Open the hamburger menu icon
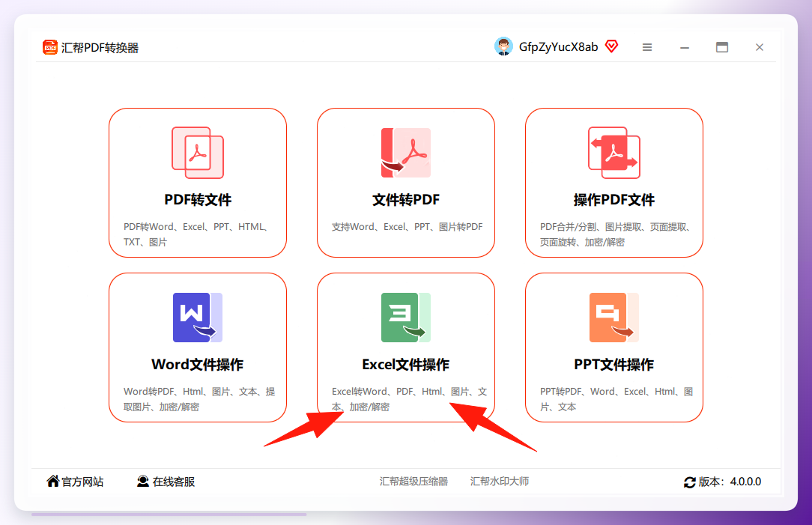 coord(646,47)
